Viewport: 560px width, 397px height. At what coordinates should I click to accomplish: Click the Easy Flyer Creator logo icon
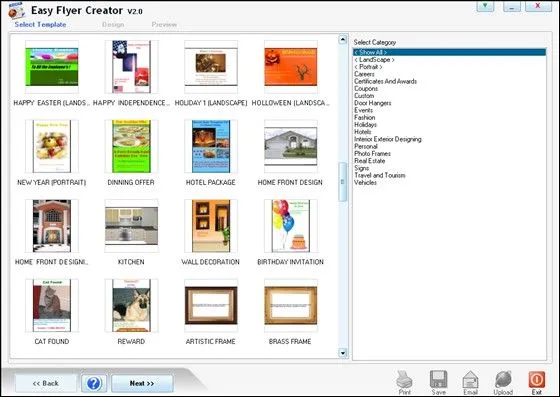pos(16,10)
